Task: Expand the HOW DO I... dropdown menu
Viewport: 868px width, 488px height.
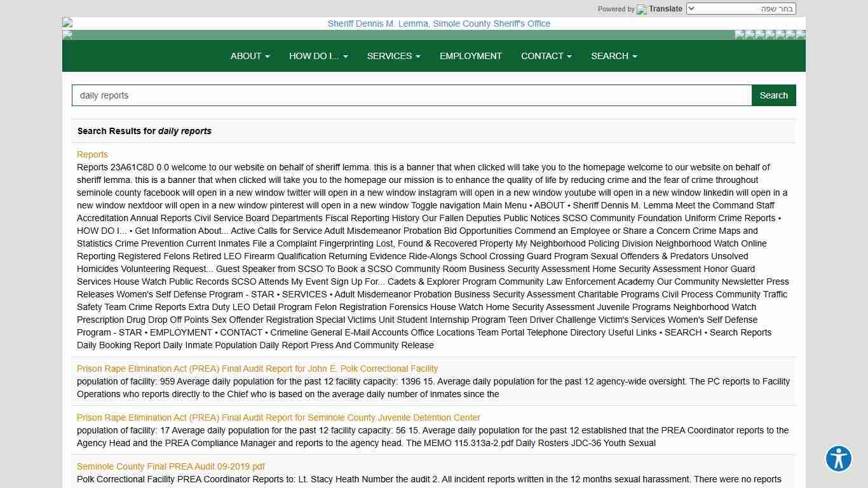Action: pos(318,56)
